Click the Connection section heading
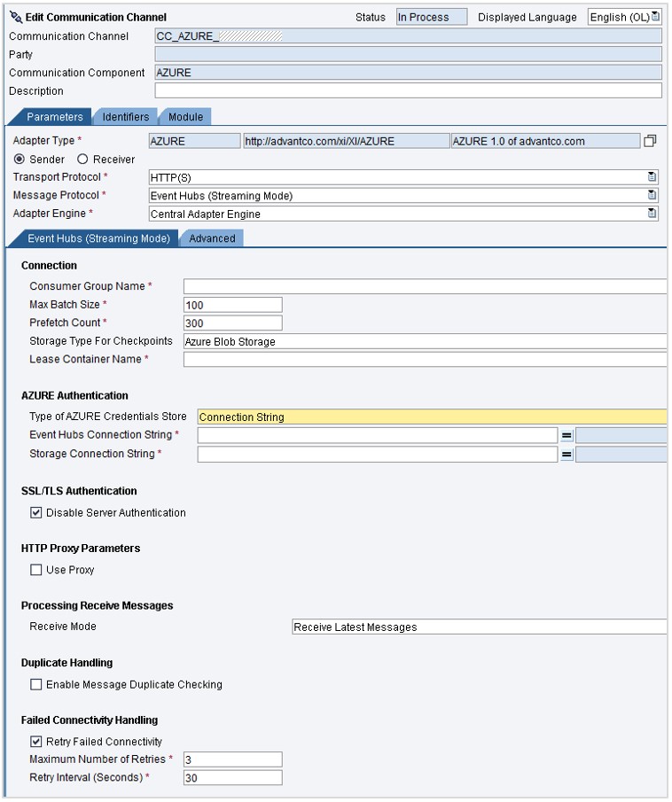The image size is (672, 802). point(49,266)
